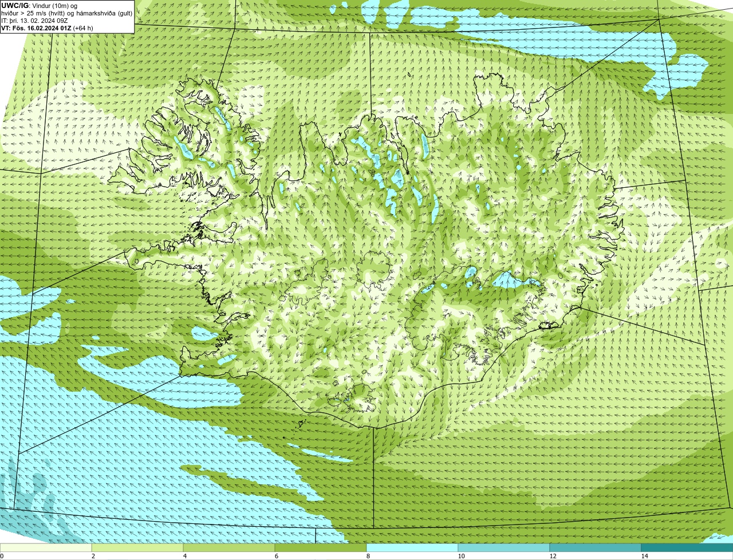733x560 pixels.
Task: Click the 'IT: þri. 13. 02. 2024 09Z' line
Action: [34, 21]
